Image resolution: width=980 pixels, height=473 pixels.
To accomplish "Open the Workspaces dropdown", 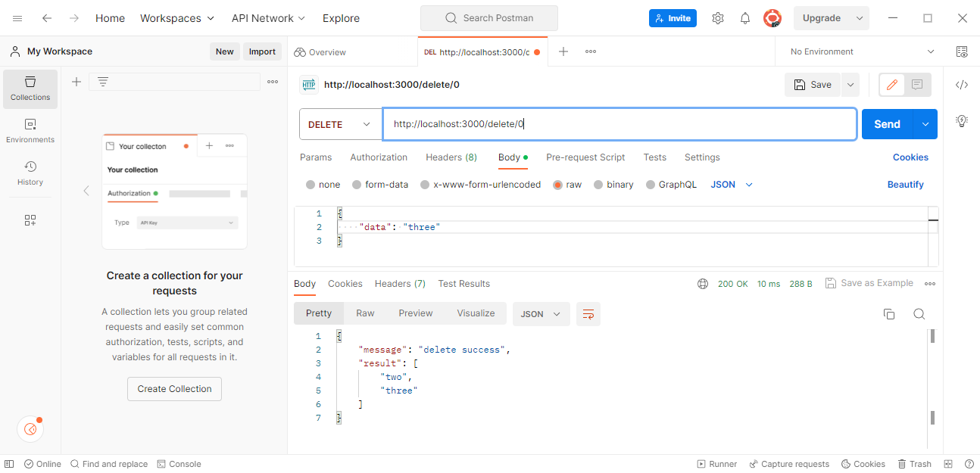I will [x=177, y=18].
